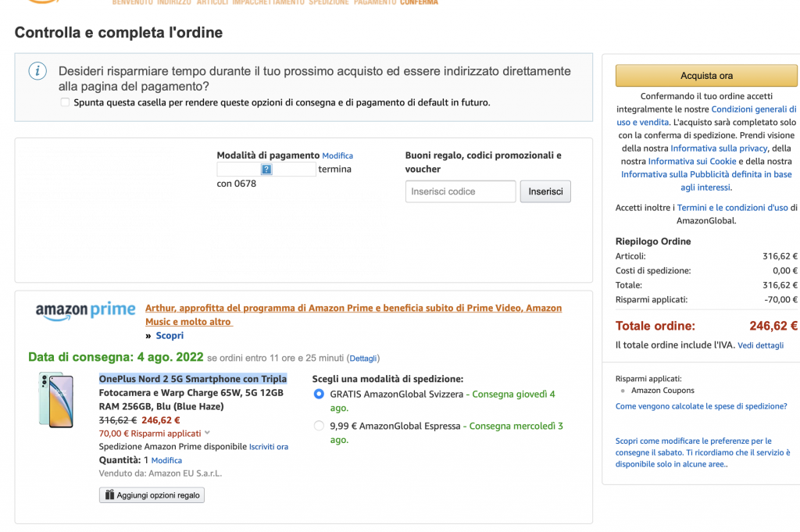The height and width of the screenshot is (532, 800).
Task: Tick the default delivery and payment options checkbox
Action: [x=65, y=102]
